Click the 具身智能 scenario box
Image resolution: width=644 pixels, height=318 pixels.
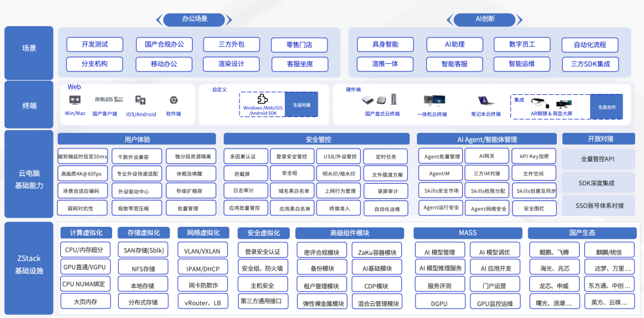pos(385,44)
